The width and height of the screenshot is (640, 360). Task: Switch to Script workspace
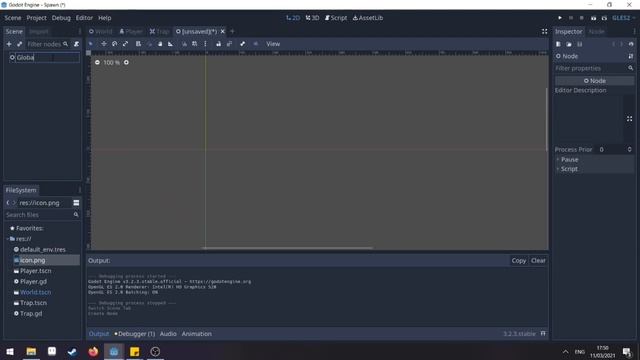click(x=336, y=18)
